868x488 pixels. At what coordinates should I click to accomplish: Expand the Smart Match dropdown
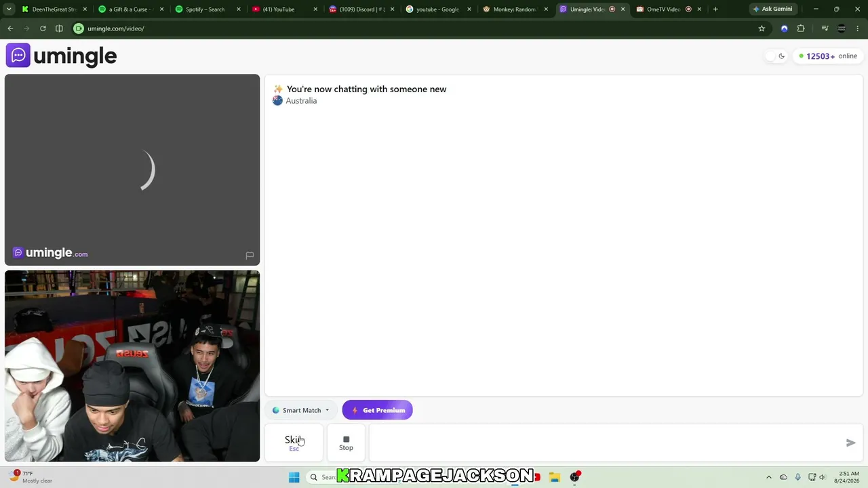coord(301,410)
